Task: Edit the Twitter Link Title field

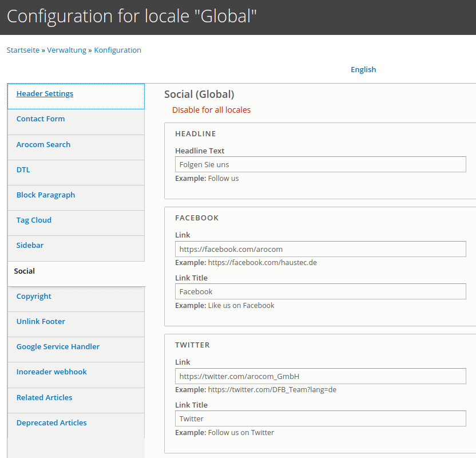Action: [x=320, y=419]
